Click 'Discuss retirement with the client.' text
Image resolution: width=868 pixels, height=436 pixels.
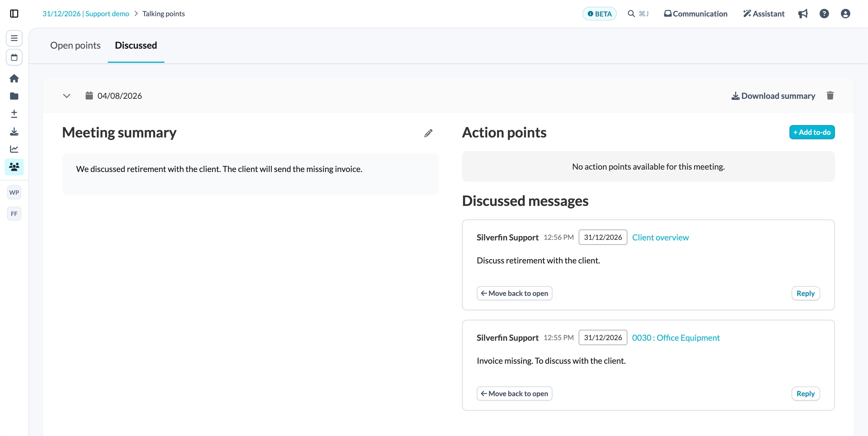coord(538,260)
